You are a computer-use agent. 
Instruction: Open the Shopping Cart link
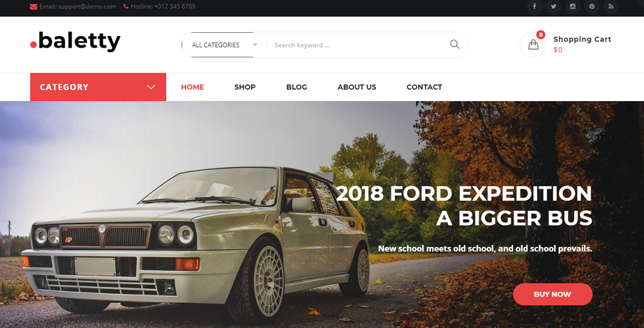point(582,39)
